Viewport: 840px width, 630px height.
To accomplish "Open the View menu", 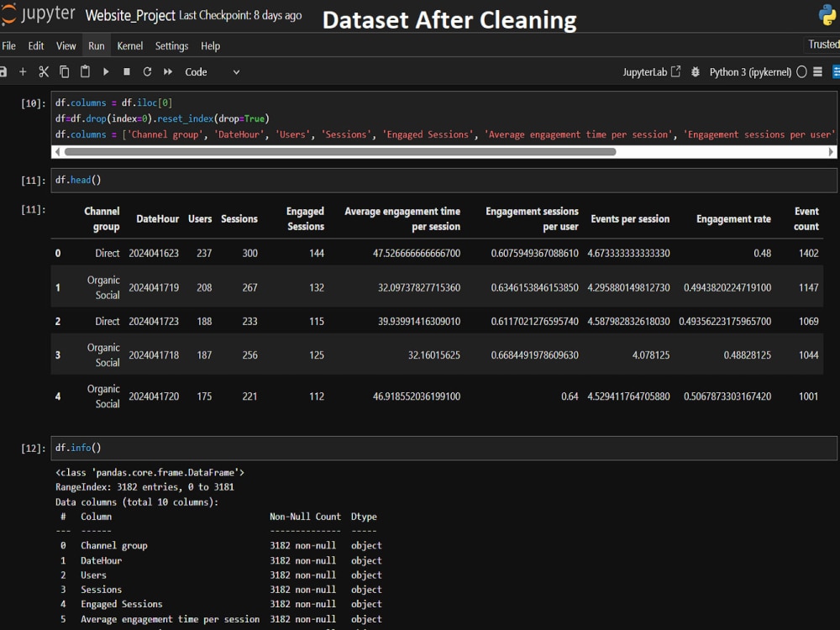I will (66, 46).
